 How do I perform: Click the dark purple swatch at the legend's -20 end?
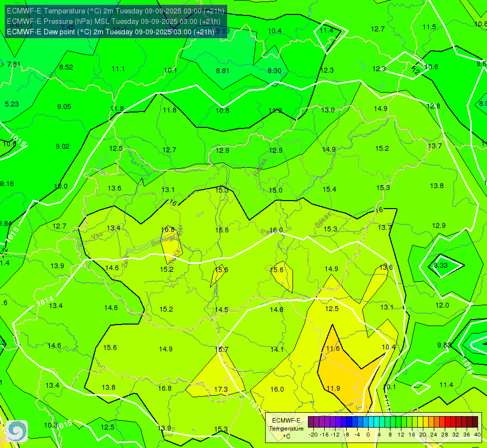(x=311, y=422)
